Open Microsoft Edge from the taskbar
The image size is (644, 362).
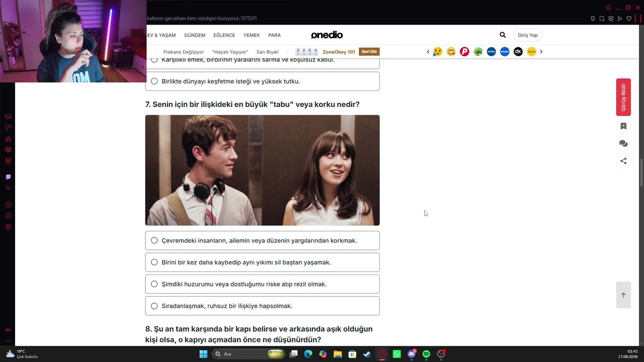(308, 354)
